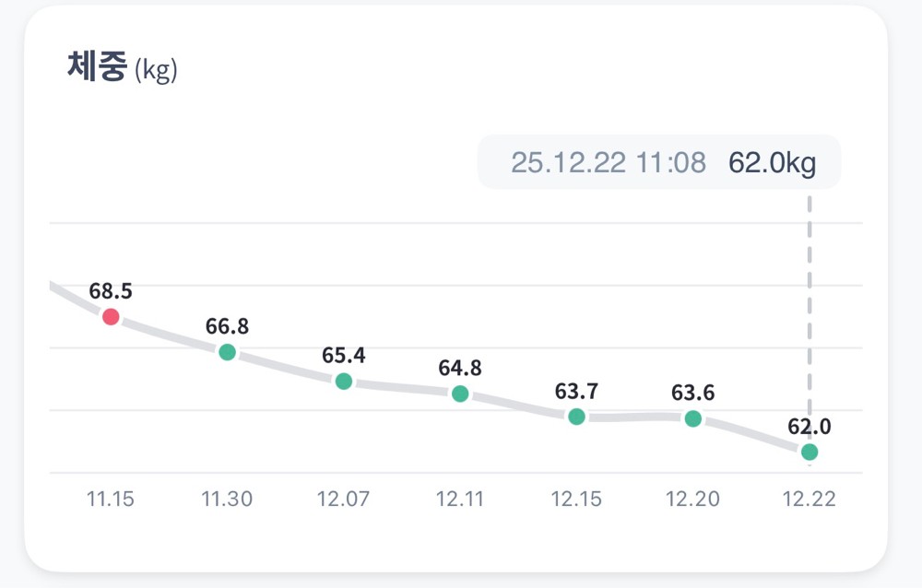Select the 12.15 date label
Image resolution: width=922 pixels, height=588 pixels.
coord(576,500)
